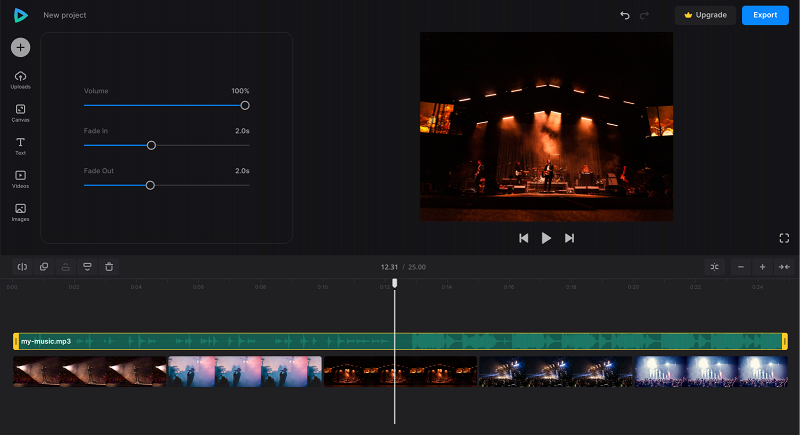Select the last white-lights concert clip
800x435 pixels.
click(711, 371)
